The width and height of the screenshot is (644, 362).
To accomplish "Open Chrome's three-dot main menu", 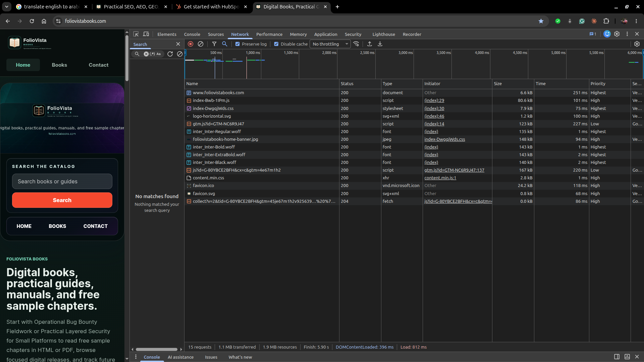I will (x=636, y=21).
